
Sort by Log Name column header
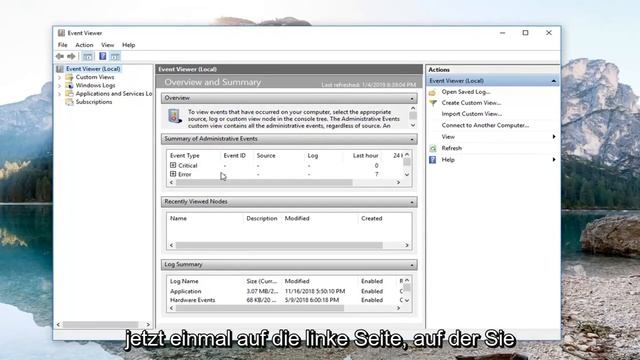pos(184,281)
